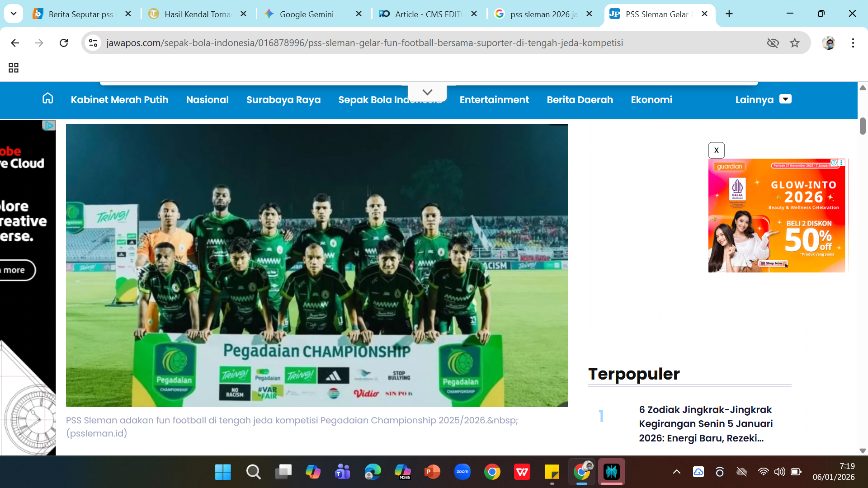This screenshot has height=488, width=868.
Task: Close the Hasil Kendal Tornado tab
Action: pyautogui.click(x=243, y=14)
